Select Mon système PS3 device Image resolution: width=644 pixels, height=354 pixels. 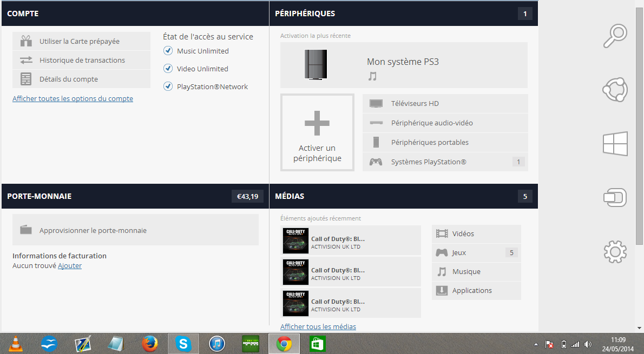pyautogui.click(x=404, y=65)
